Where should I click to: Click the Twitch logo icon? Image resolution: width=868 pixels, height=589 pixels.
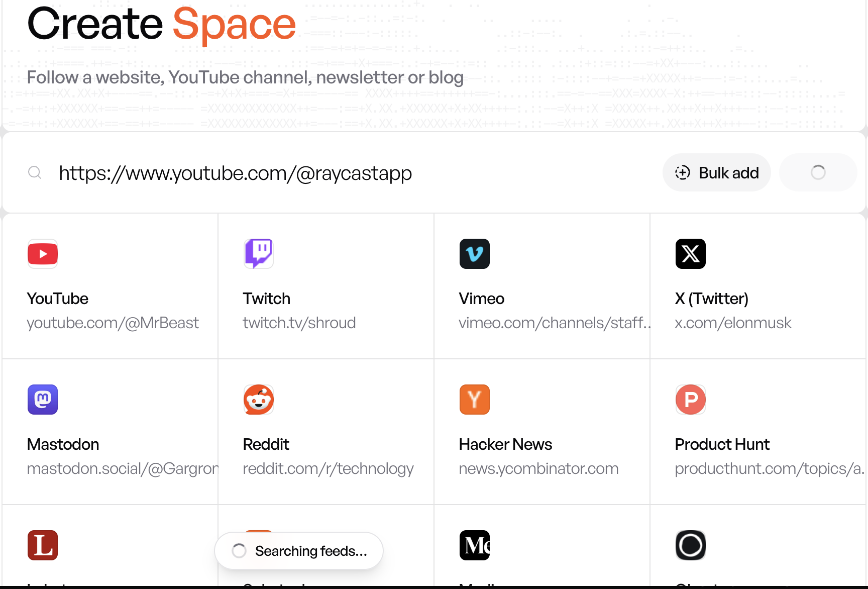(259, 254)
